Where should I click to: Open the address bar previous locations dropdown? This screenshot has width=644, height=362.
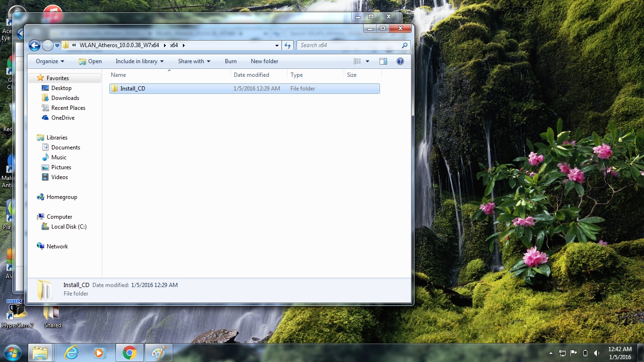tap(277, 45)
